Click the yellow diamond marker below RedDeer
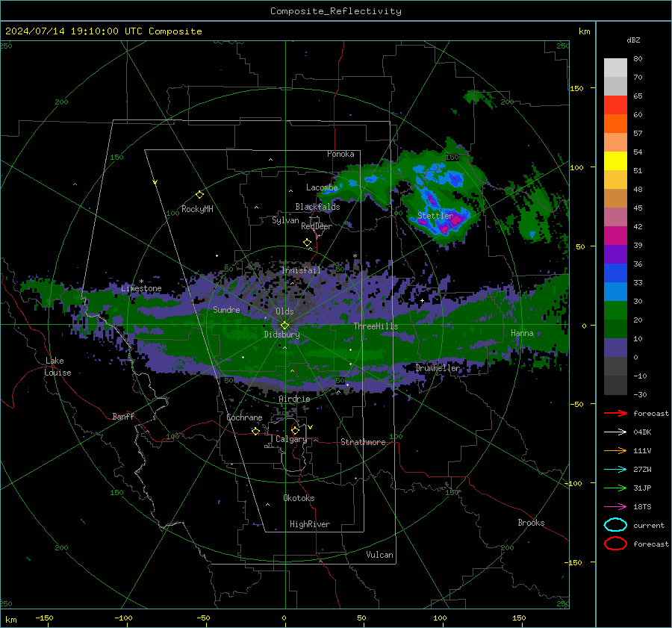 click(x=308, y=243)
